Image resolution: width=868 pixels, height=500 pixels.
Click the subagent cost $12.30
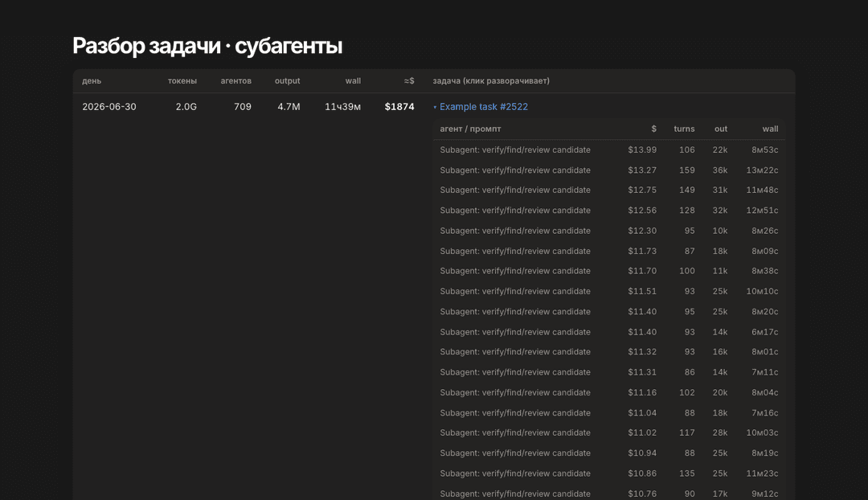pyautogui.click(x=642, y=231)
